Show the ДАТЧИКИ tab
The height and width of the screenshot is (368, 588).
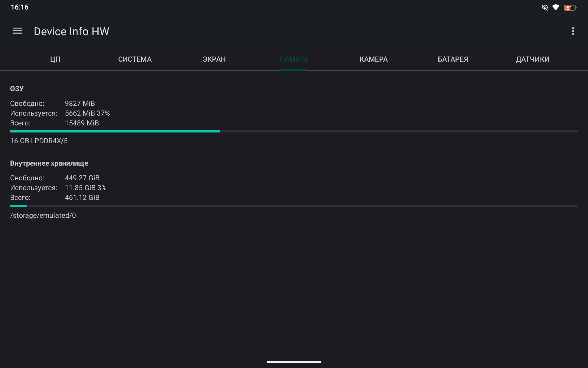(x=532, y=59)
